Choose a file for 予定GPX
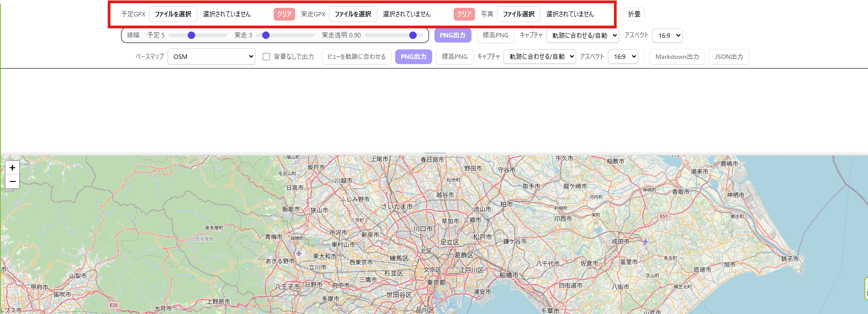 point(173,14)
